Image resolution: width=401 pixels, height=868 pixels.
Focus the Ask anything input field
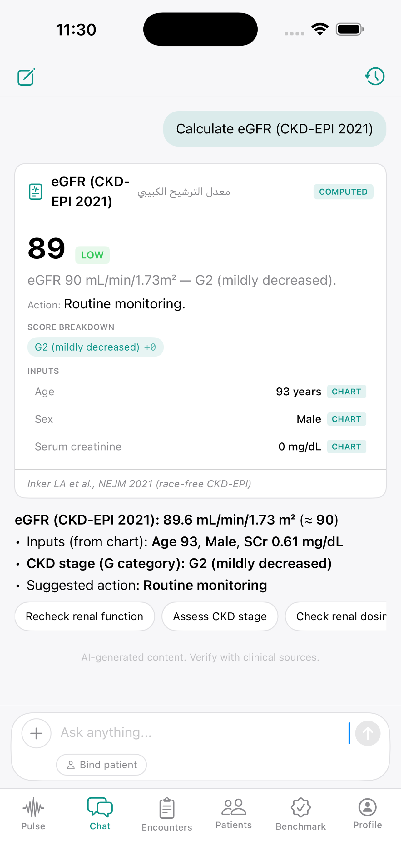click(202, 732)
